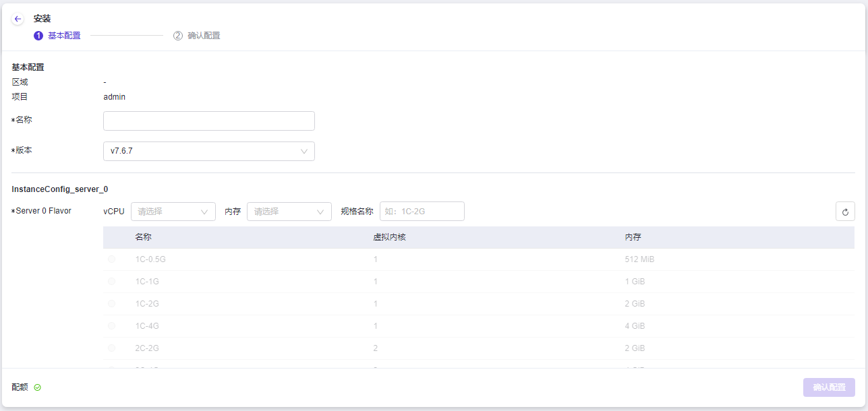Expand the vCPU filter dropdown
The width and height of the screenshot is (868, 411).
click(173, 212)
